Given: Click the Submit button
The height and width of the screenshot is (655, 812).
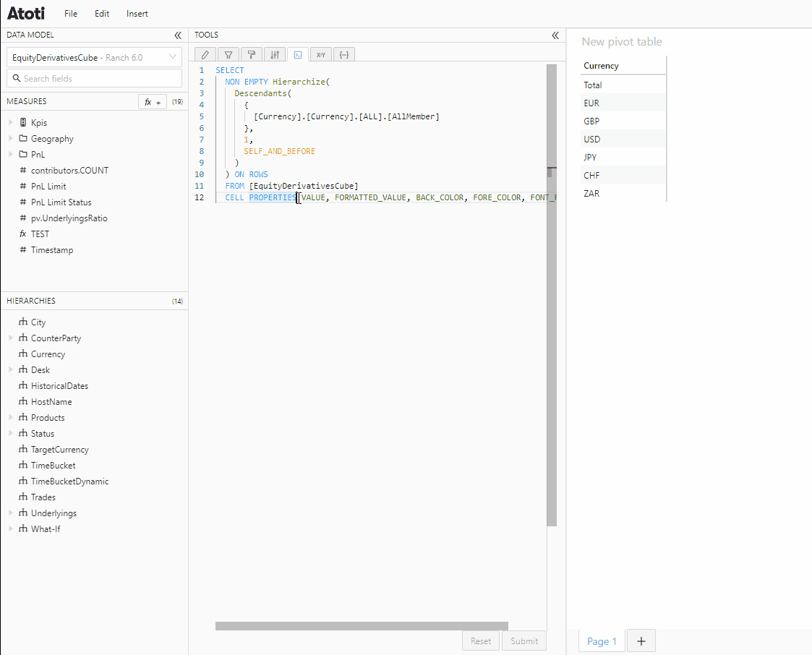Looking at the screenshot, I should coord(524,641).
